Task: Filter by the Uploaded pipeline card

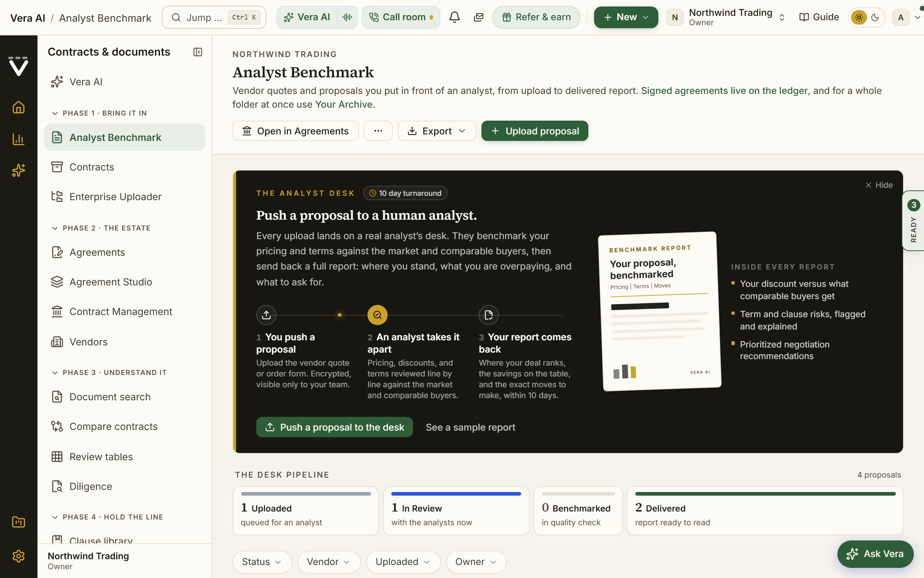Action: point(305,511)
